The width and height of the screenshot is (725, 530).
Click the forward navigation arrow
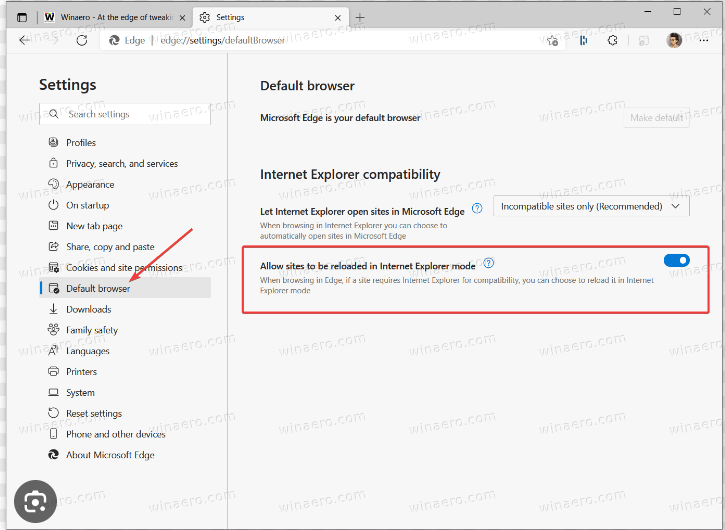click(55, 41)
